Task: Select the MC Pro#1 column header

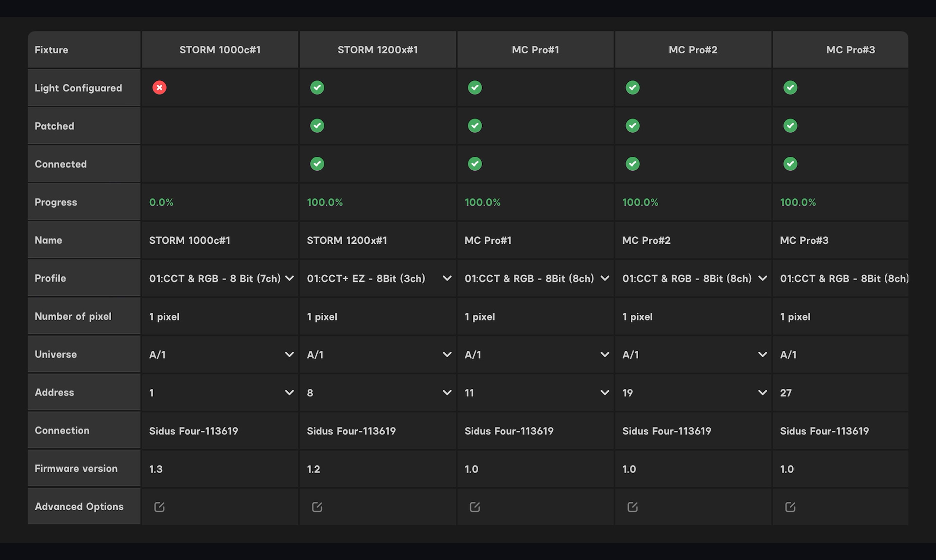Action: coord(535,50)
